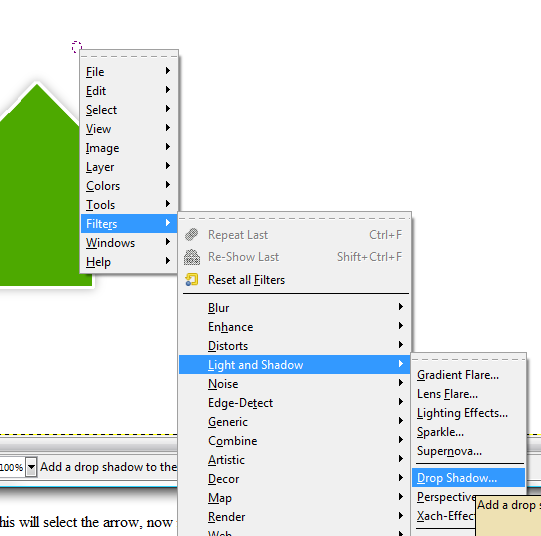Expand the Artistic filters submenu

295,459
